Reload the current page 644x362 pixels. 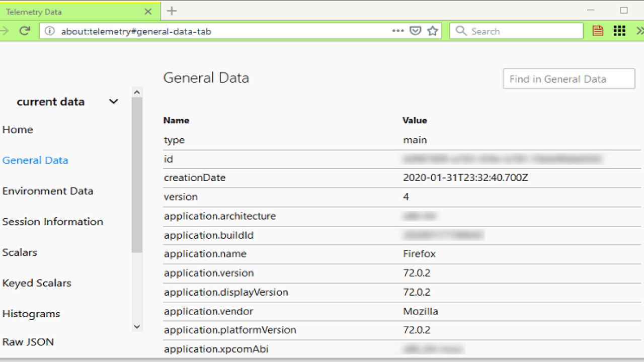click(x=25, y=31)
